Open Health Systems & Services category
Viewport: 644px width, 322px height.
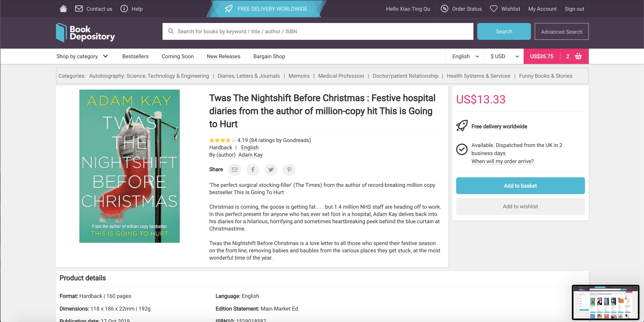(479, 76)
